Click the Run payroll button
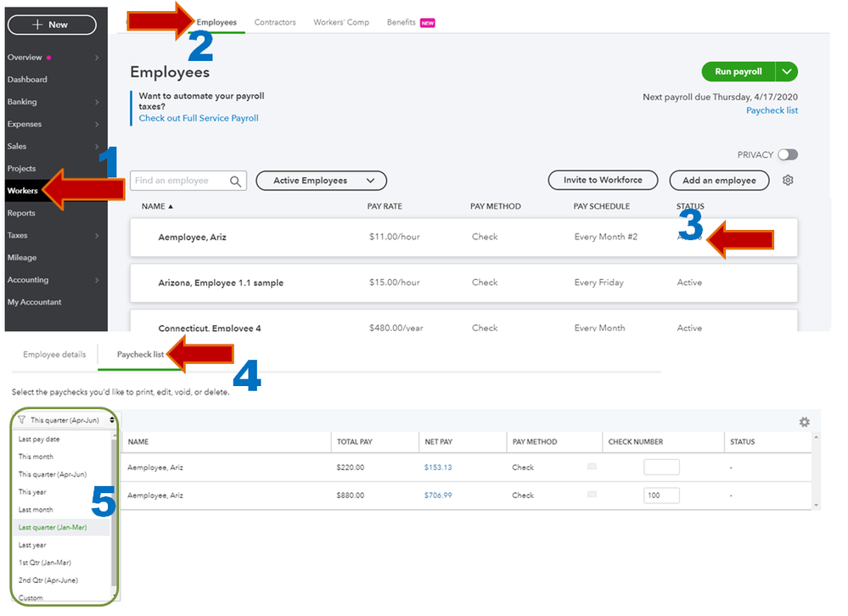Viewport: 848px width, 616px height. click(738, 72)
